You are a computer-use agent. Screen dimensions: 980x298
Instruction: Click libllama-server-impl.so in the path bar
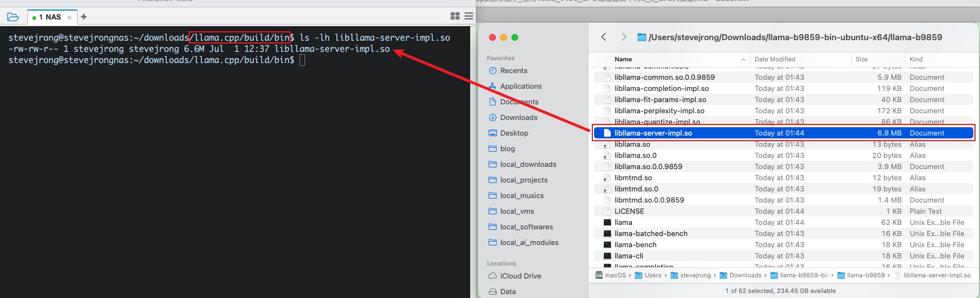(933, 275)
